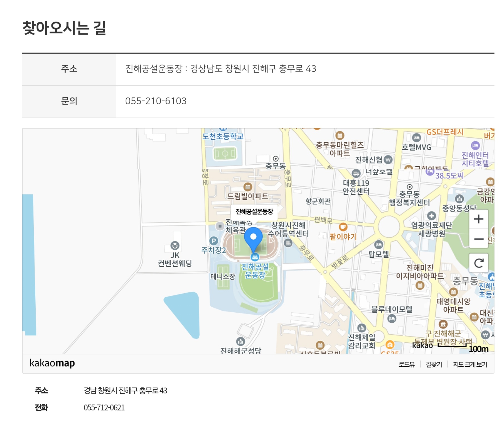The image size is (504, 426).
Task: Click the 38.5도씨 map label
Action: click(449, 176)
